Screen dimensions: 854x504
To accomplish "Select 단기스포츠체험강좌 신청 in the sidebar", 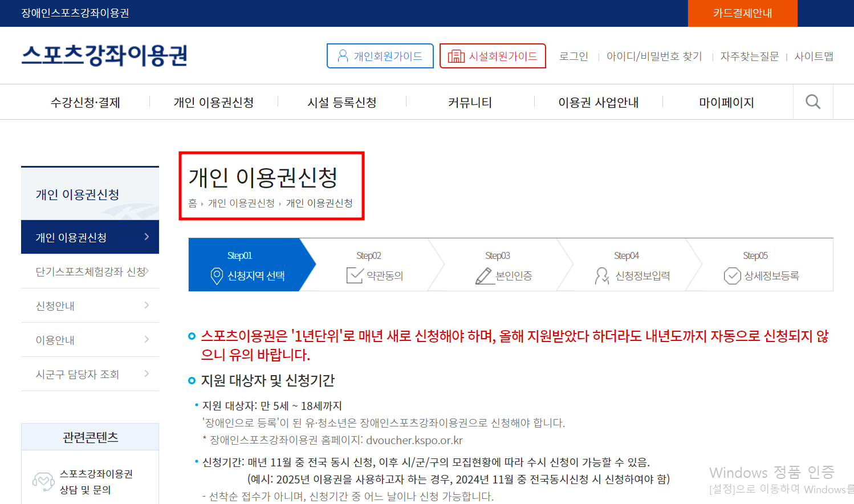I will pyautogui.click(x=86, y=272).
